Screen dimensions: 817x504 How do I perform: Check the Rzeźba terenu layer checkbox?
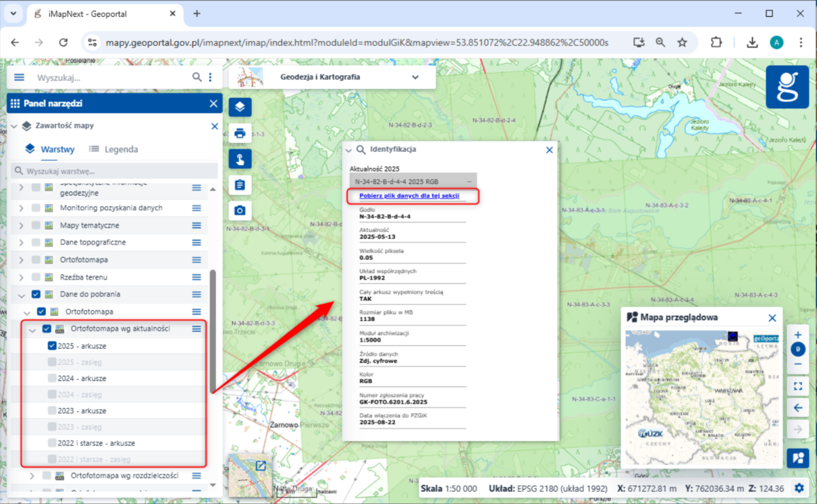pos(36,277)
